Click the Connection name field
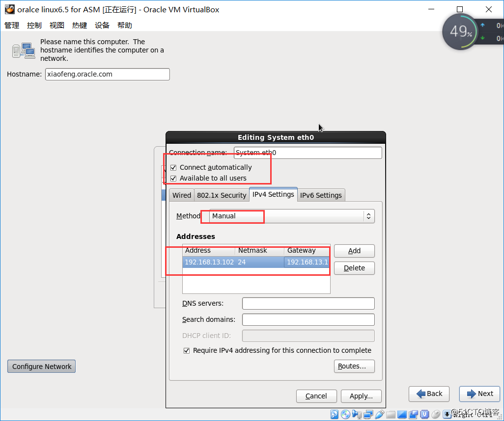The width and height of the screenshot is (504, 421). (308, 153)
